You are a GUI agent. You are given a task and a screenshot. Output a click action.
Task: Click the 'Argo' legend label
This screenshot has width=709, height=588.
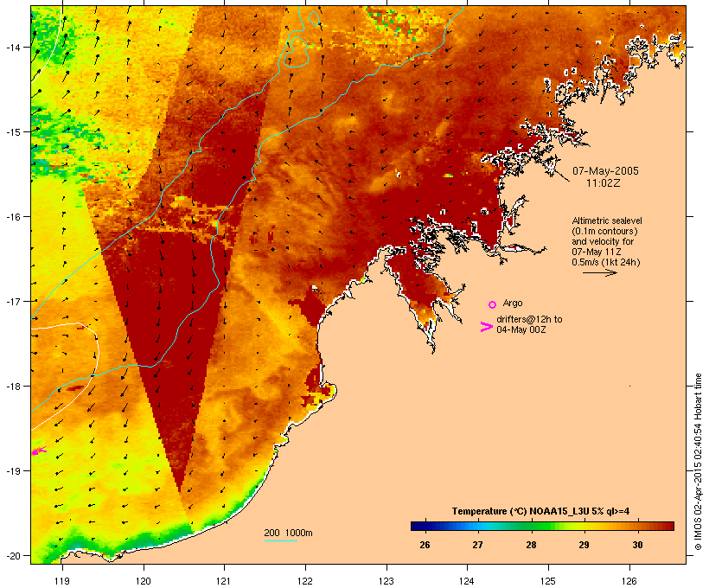[513, 303]
